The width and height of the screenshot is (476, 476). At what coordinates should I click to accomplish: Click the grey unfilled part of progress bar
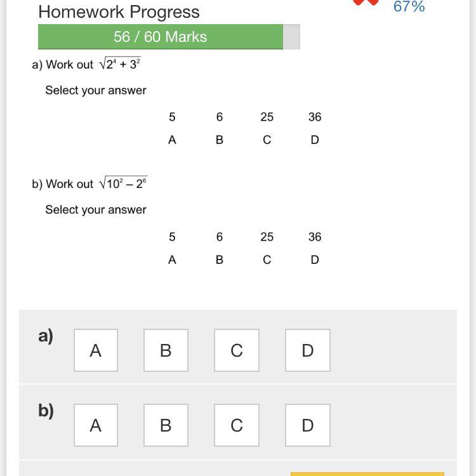coord(292,37)
